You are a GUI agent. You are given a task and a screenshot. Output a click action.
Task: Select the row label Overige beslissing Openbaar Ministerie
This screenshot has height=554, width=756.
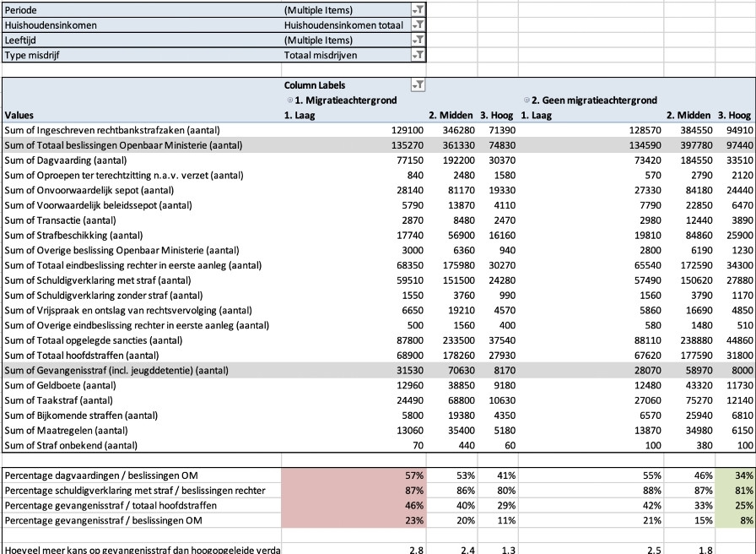[x=142, y=250]
